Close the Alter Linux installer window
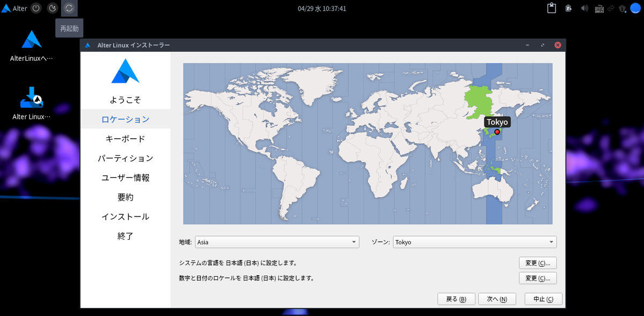Screen dimensions: 644x316 (x=558, y=46)
